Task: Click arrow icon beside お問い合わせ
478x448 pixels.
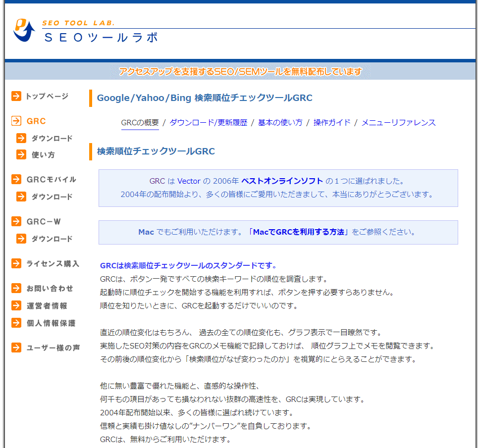Action: [16, 288]
